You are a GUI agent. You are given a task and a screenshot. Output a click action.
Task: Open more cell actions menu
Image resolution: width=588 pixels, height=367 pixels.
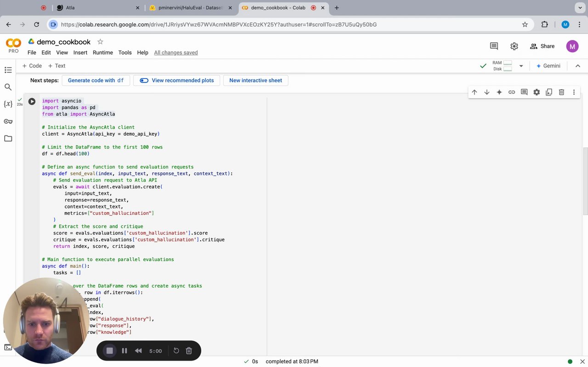(574, 92)
